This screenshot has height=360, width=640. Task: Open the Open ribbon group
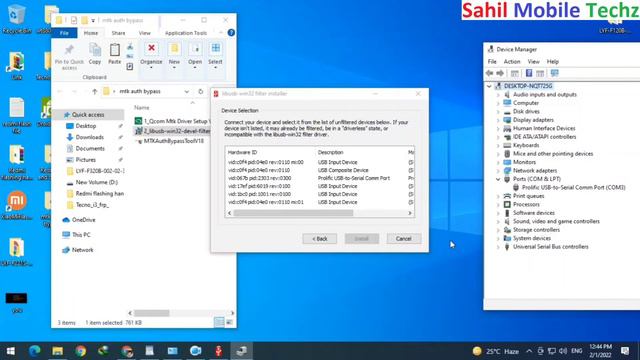pos(195,55)
